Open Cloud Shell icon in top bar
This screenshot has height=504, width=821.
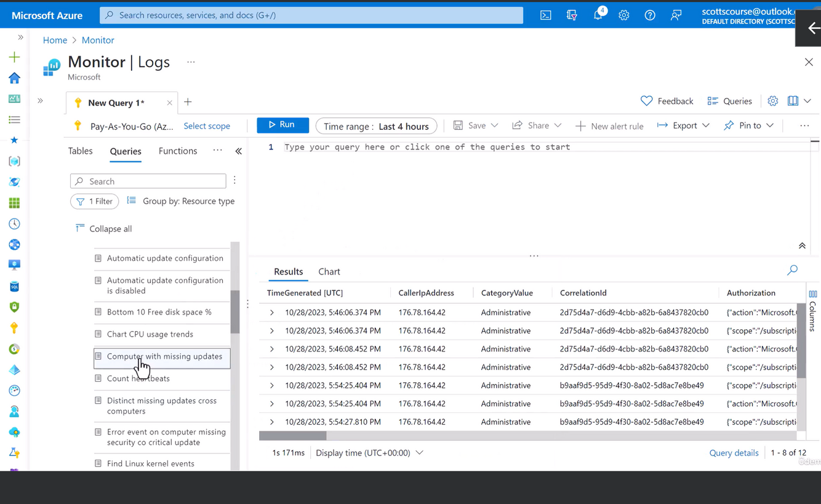pos(545,15)
